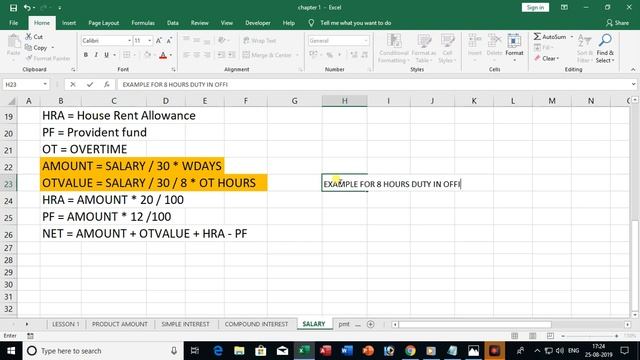Click in the formula bar text field
Image resolution: width=640 pixels, height=360 pixels.
tap(373, 84)
